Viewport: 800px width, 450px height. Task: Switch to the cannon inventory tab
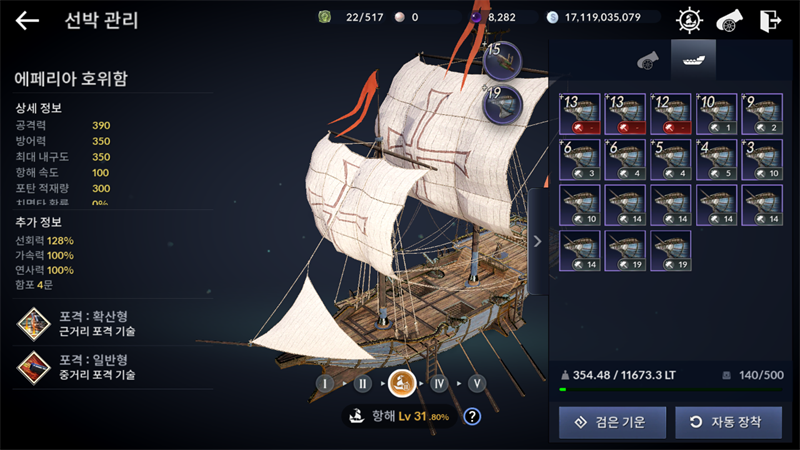point(647,61)
